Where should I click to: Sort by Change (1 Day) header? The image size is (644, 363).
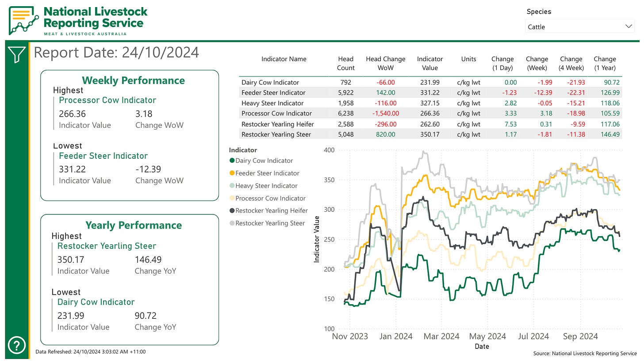pyautogui.click(x=502, y=63)
